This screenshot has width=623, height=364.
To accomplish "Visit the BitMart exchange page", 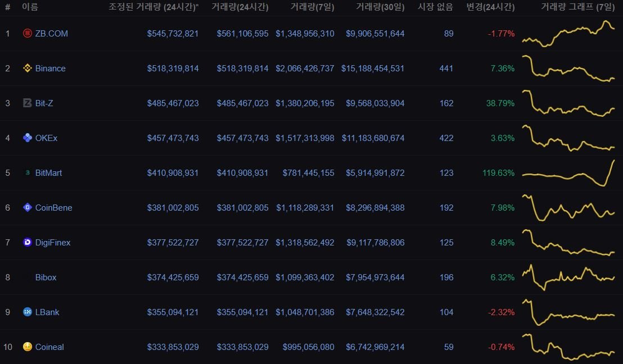I will [x=48, y=172].
